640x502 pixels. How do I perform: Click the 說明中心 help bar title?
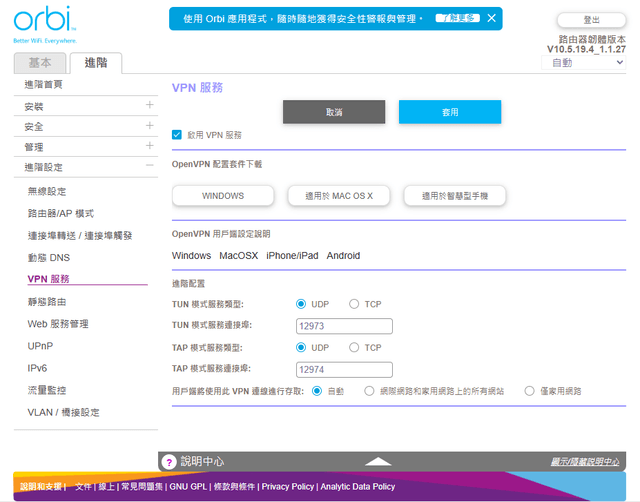pyautogui.click(x=202, y=462)
